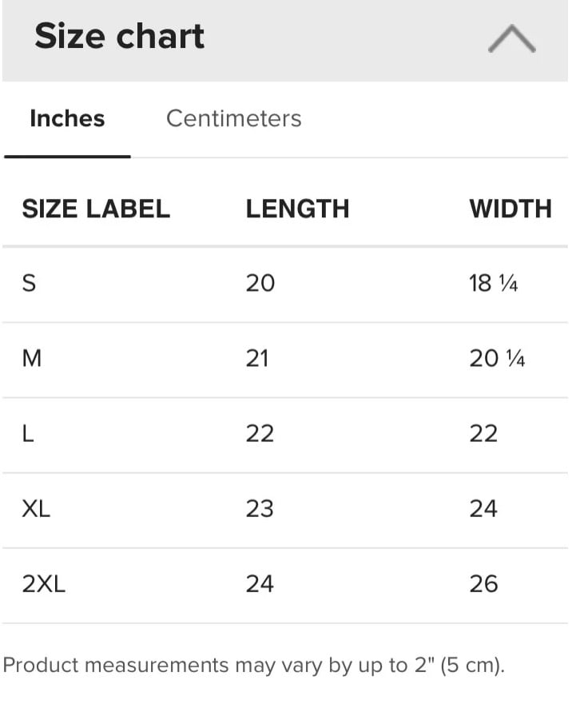Click the width value 26 for 2XL
The width and height of the screenshot is (572, 728).
(x=483, y=584)
